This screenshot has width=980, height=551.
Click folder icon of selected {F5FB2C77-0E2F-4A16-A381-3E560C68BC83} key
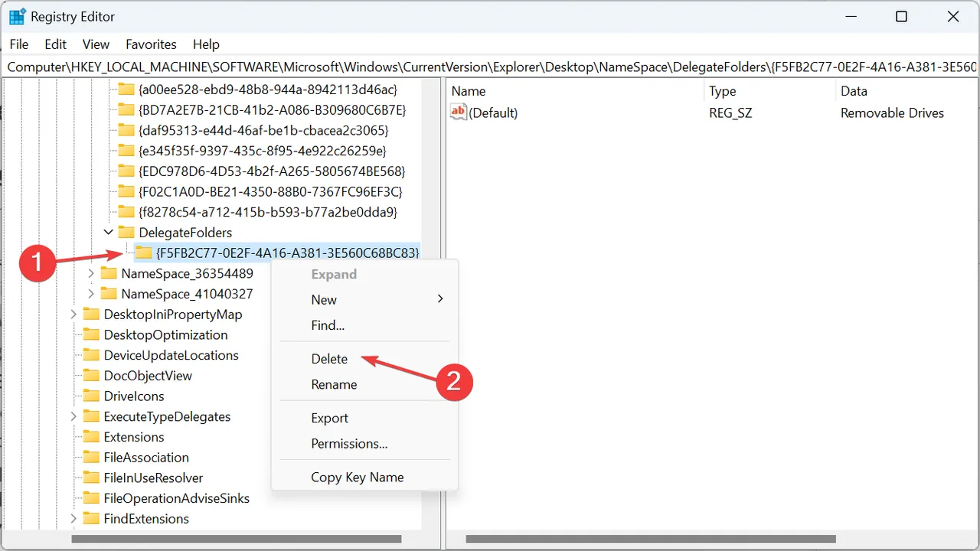tap(143, 253)
